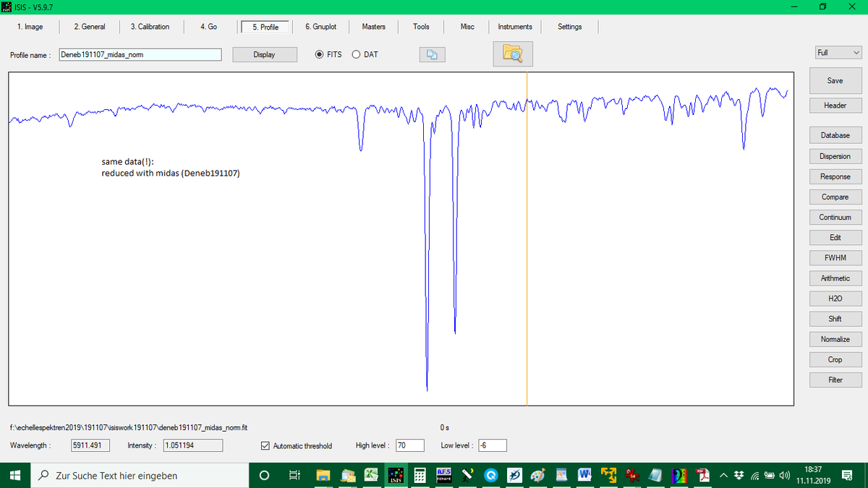This screenshot has height=488, width=868.
Task: Click the FWHM measurement button
Action: (835, 257)
